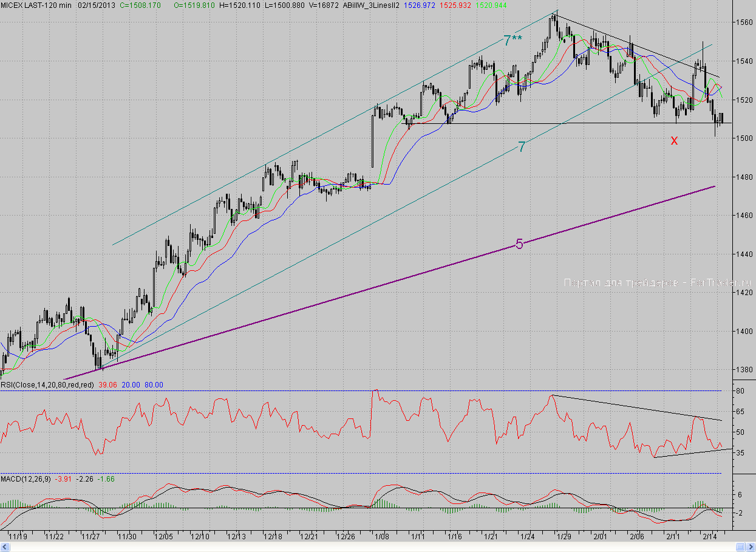The width and height of the screenshot is (756, 552).
Task: Open the ForTrader.ru watermark link
Action: click(658, 282)
